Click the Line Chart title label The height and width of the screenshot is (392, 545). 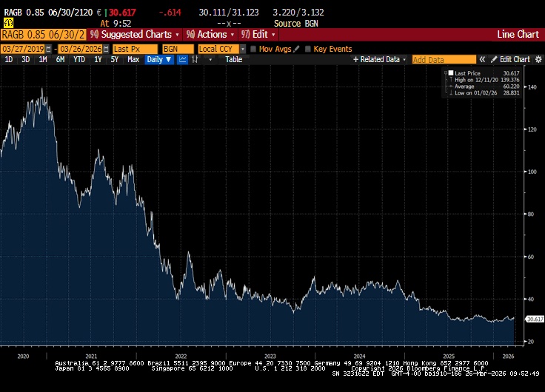pyautogui.click(x=518, y=34)
